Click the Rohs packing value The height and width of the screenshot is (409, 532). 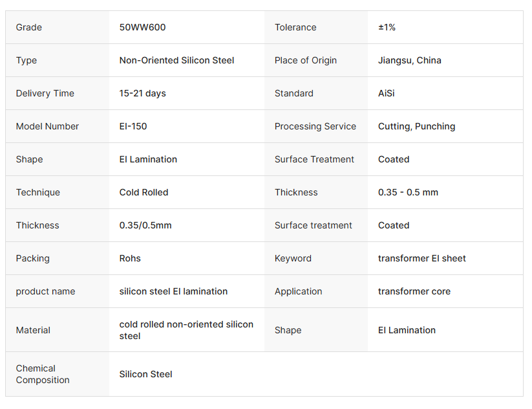pyautogui.click(x=130, y=258)
